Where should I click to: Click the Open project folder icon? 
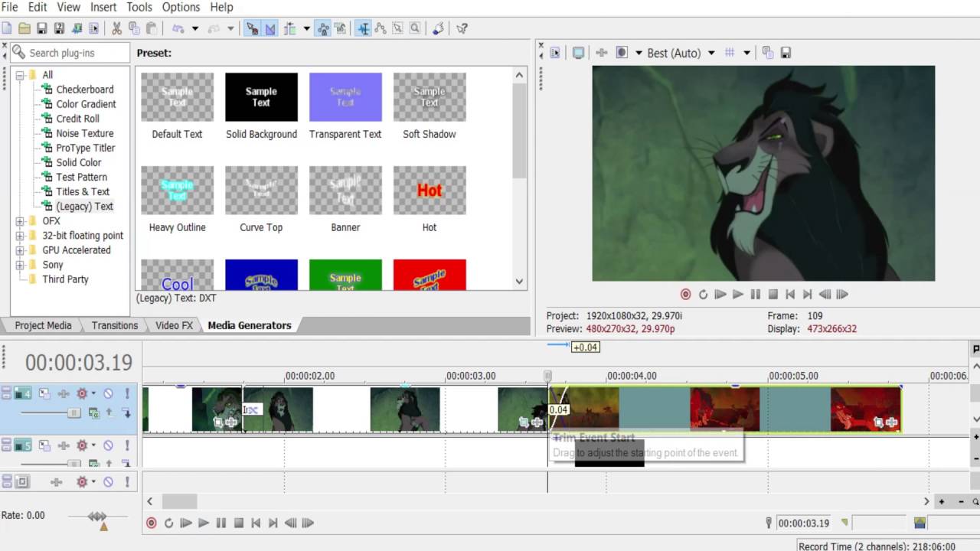pyautogui.click(x=24, y=28)
